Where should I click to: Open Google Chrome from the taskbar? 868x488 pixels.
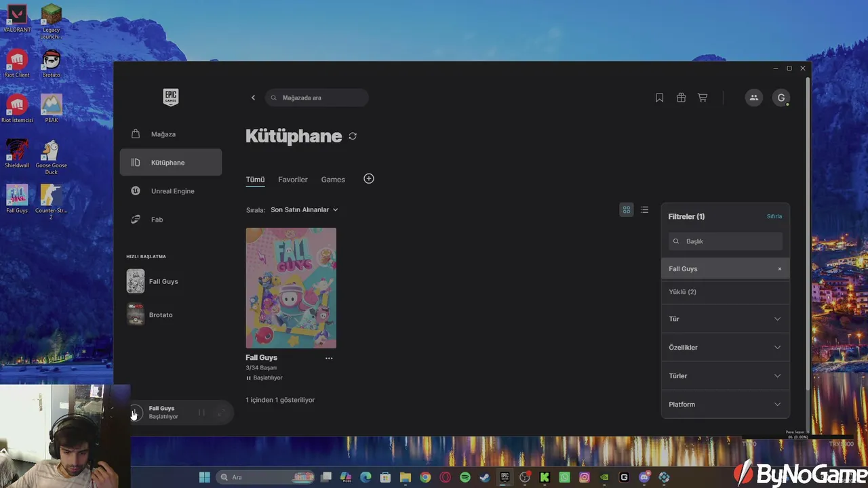425,477
